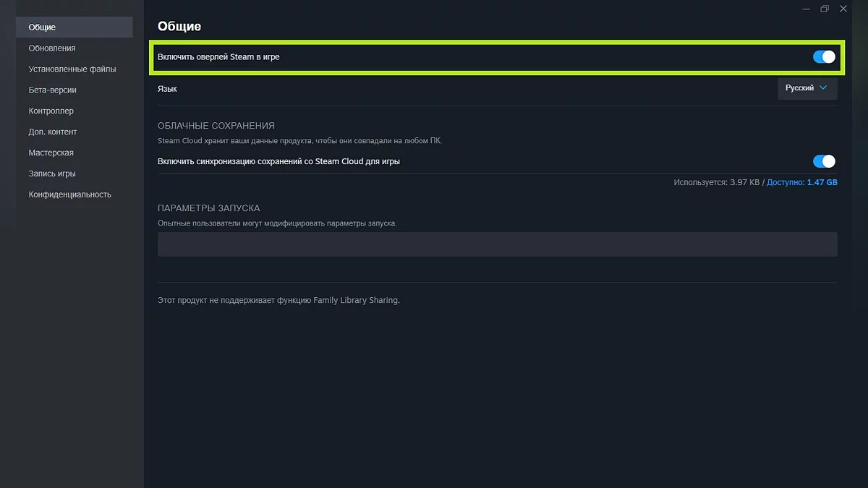Switch to the Обновления section

pyautogui.click(x=52, y=48)
